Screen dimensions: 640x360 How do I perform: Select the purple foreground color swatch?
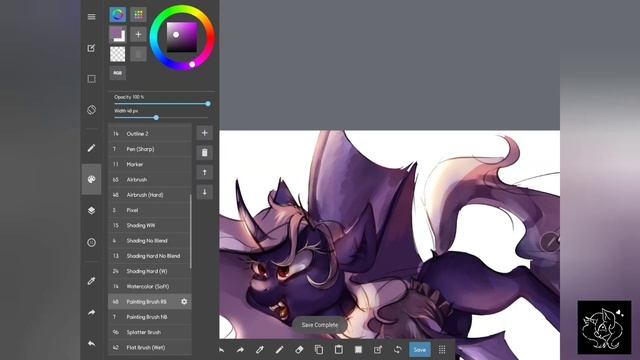118,34
